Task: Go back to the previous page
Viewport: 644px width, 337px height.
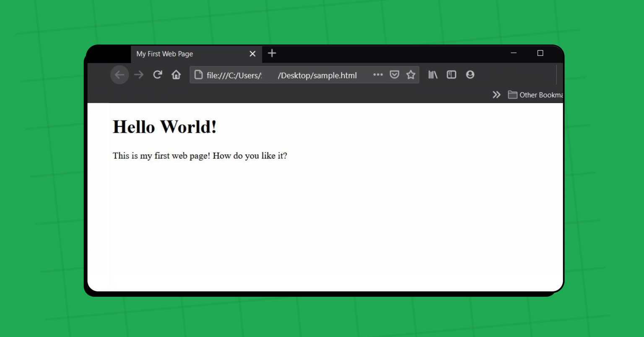Action: [x=119, y=75]
